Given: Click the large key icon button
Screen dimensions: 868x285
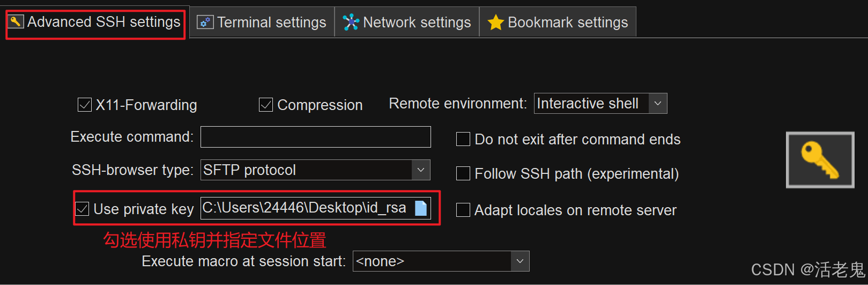Looking at the screenshot, I should (820, 160).
